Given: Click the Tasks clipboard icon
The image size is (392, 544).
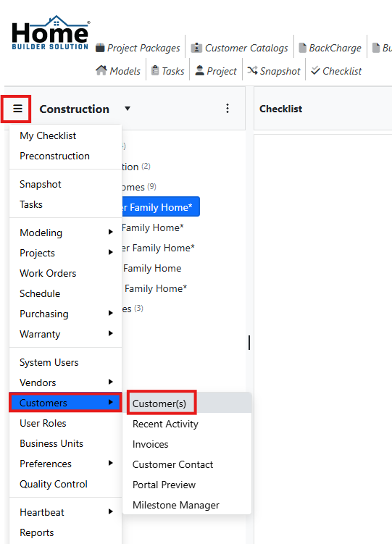Looking at the screenshot, I should coord(155,70).
